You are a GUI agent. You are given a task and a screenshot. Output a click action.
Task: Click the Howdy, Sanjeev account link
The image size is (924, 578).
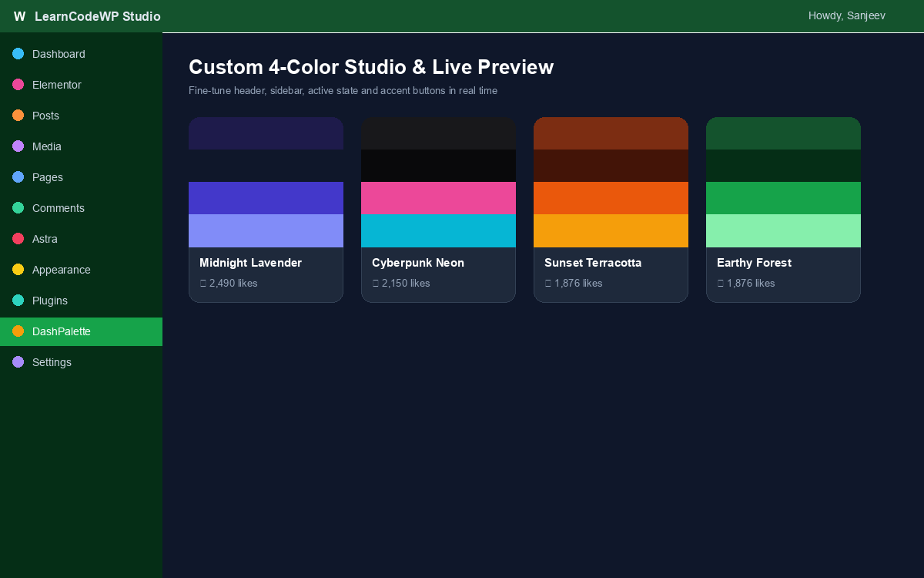[847, 15]
